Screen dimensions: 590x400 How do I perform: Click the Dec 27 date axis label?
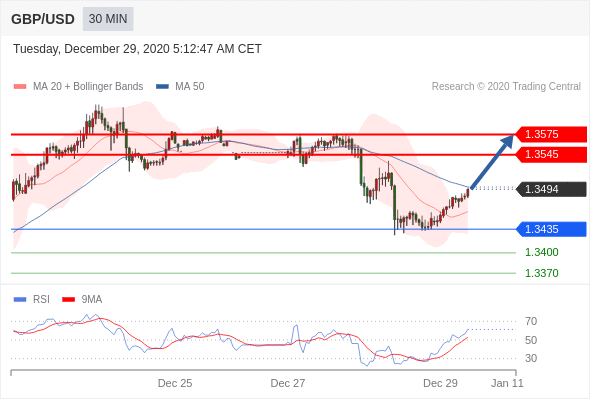point(288,383)
